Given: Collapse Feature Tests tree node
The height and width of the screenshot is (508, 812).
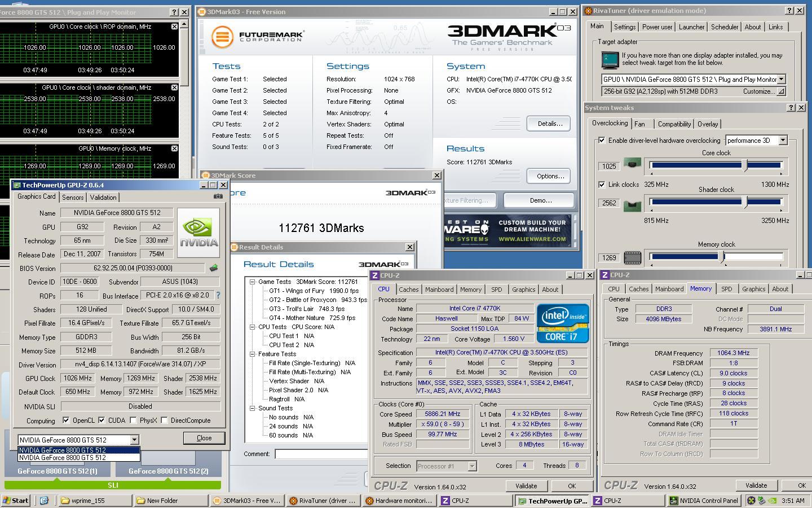Looking at the screenshot, I should pyautogui.click(x=253, y=354).
